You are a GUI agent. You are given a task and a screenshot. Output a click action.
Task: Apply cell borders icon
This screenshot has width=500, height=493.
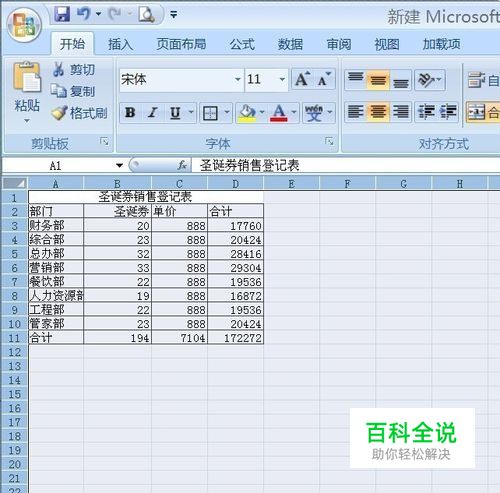[x=210, y=113]
